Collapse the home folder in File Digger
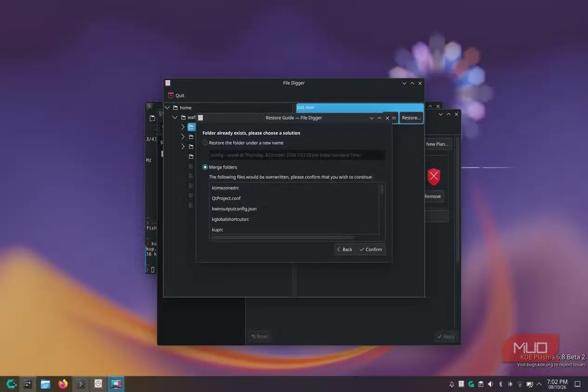This screenshot has height=392, width=588. pyautogui.click(x=168, y=108)
